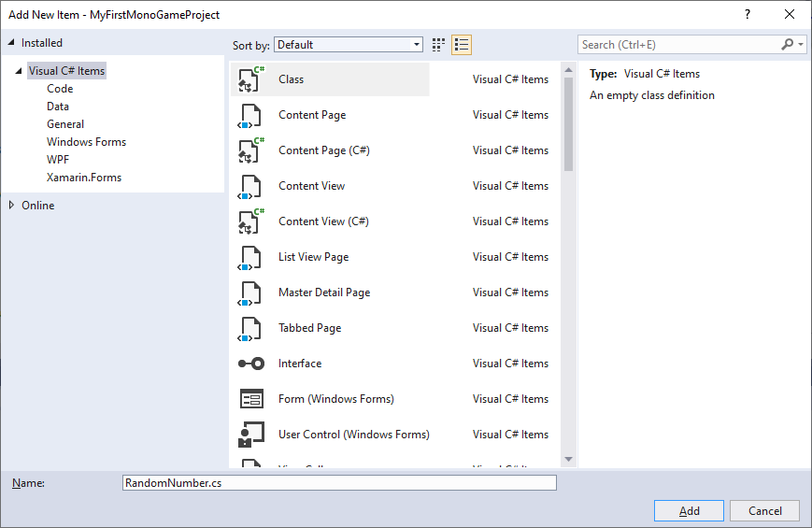The width and height of the screenshot is (812, 528).
Task: Click the template list scrollbar down arrow
Action: [568, 459]
